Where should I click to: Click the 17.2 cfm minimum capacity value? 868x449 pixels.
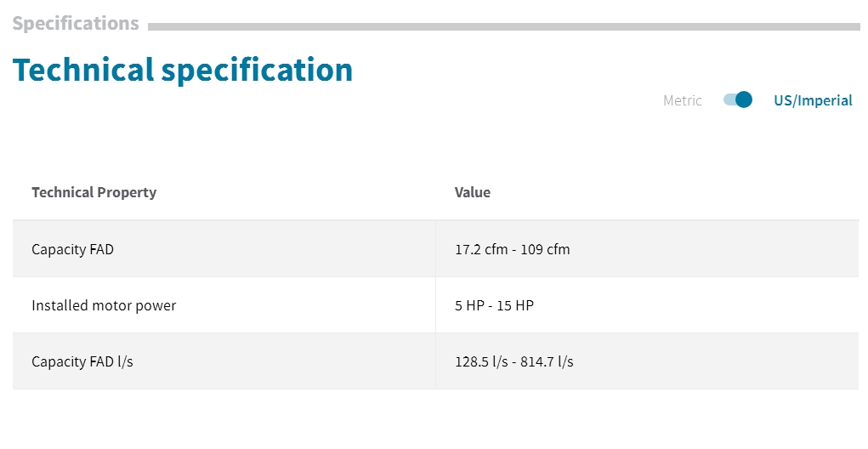481,249
